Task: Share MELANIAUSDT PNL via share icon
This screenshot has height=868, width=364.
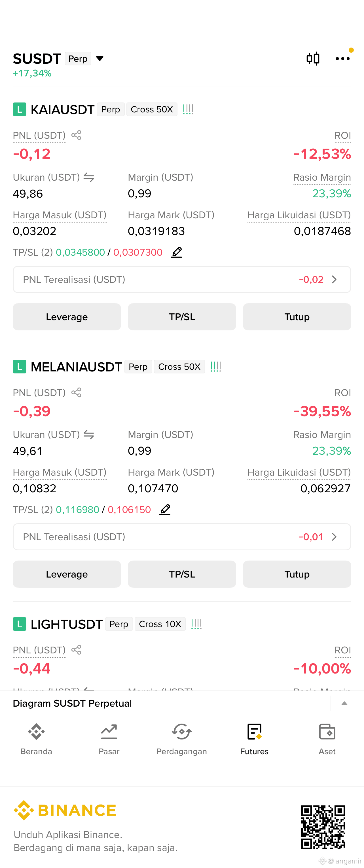Action: (76, 392)
